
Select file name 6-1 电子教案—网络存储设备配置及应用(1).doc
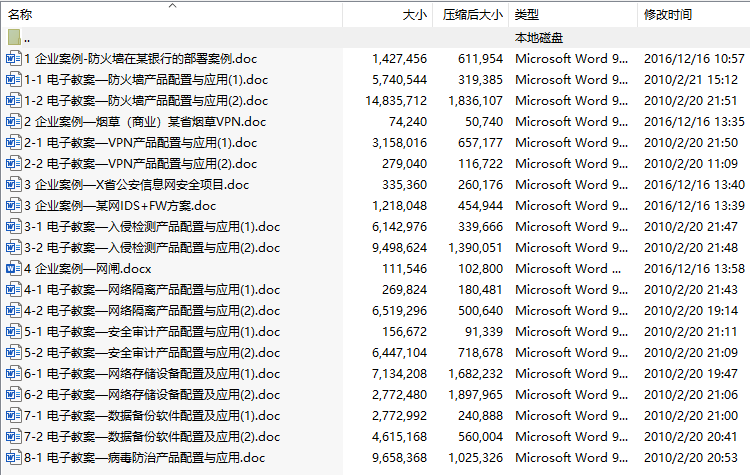click(x=152, y=374)
